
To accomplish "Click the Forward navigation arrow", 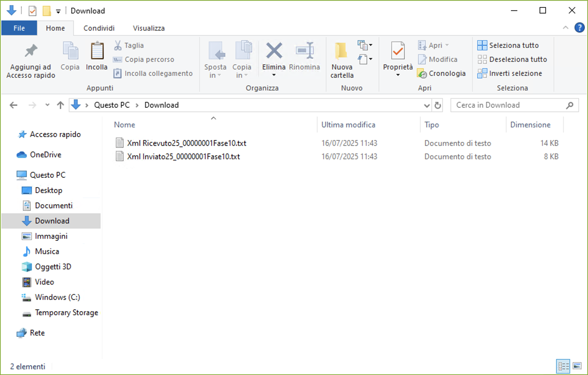I will click(32, 105).
